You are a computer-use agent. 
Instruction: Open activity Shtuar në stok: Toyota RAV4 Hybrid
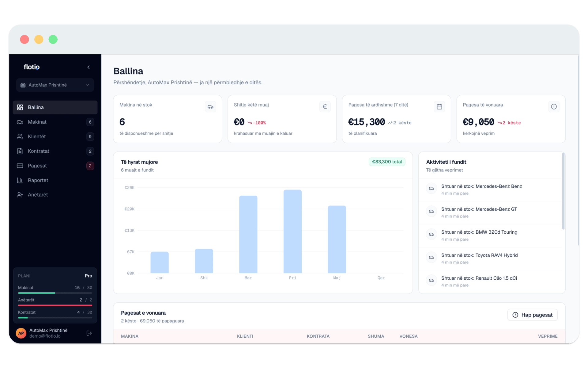pyautogui.click(x=490, y=259)
